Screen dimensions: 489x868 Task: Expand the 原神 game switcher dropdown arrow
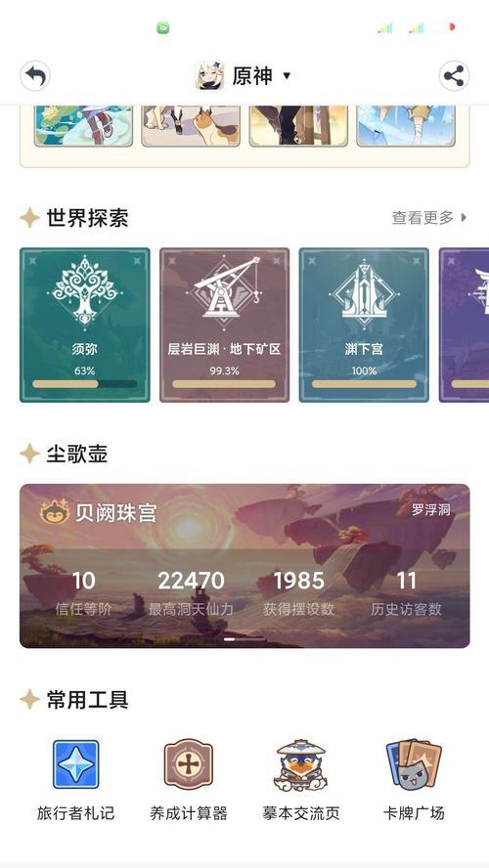click(x=287, y=76)
